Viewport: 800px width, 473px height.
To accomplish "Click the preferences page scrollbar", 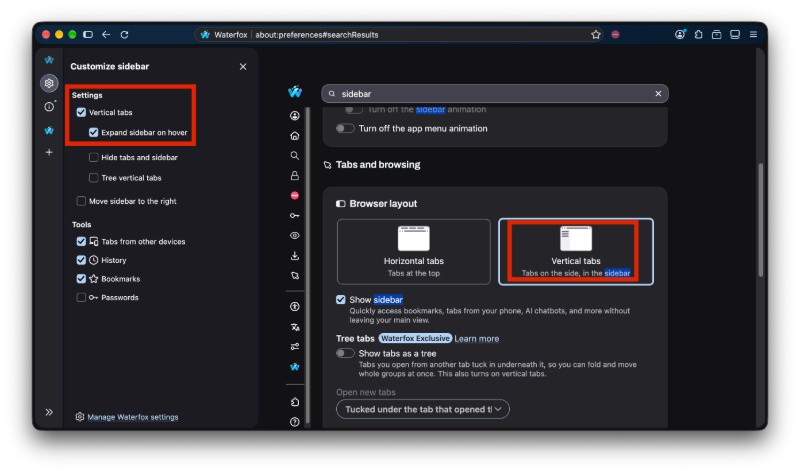I will coord(761,220).
